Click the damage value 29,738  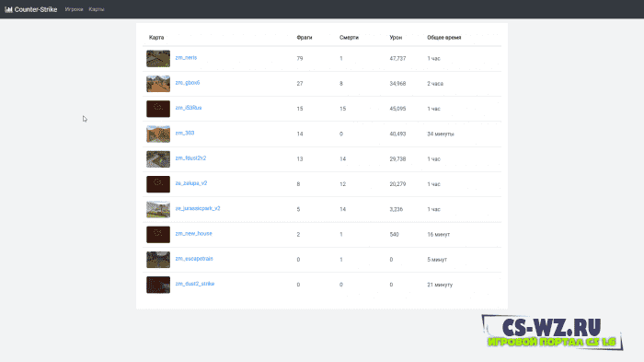pyautogui.click(x=397, y=158)
